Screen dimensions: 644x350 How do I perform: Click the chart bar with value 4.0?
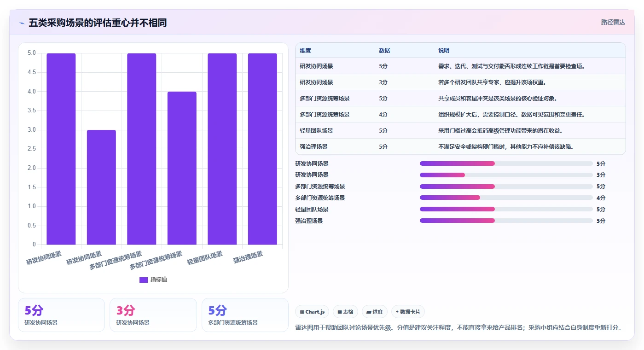(182, 168)
